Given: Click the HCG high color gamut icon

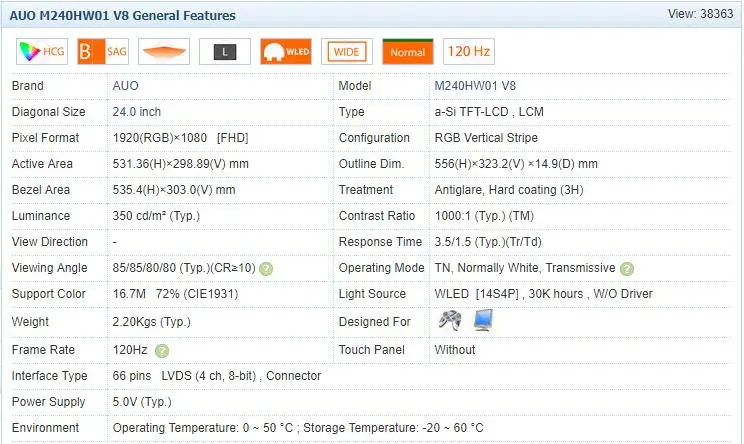Looking at the screenshot, I should coord(42,51).
